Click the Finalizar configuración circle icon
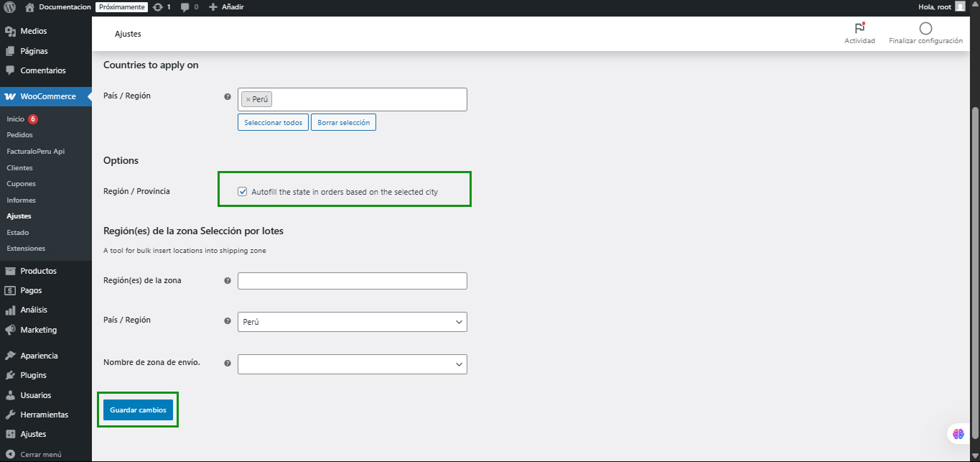This screenshot has height=462, width=980. click(925, 28)
